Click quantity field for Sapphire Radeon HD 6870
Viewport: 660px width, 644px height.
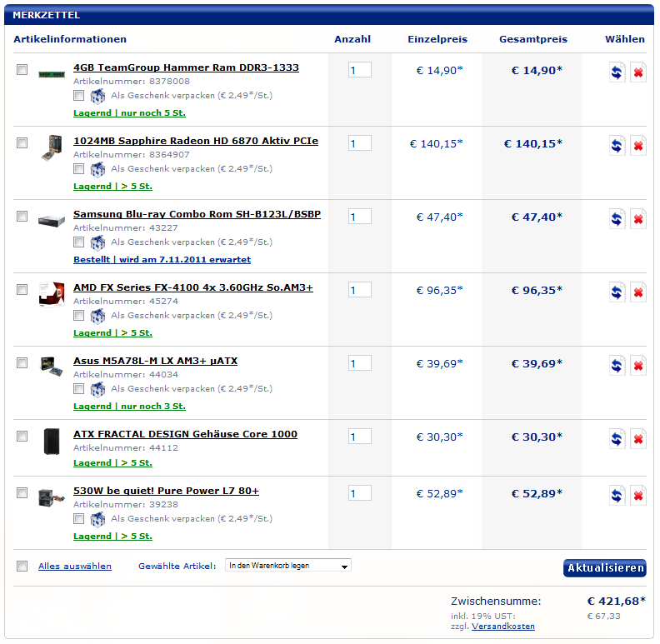[x=360, y=143]
